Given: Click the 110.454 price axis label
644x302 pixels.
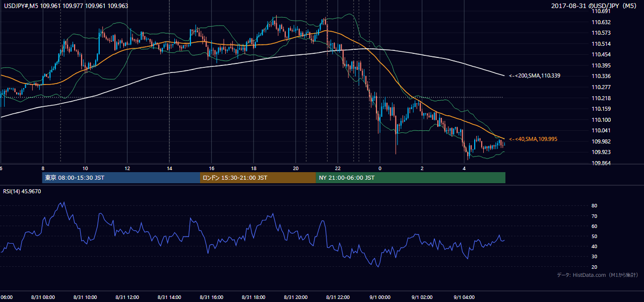Looking at the screenshot, I should coord(601,54).
